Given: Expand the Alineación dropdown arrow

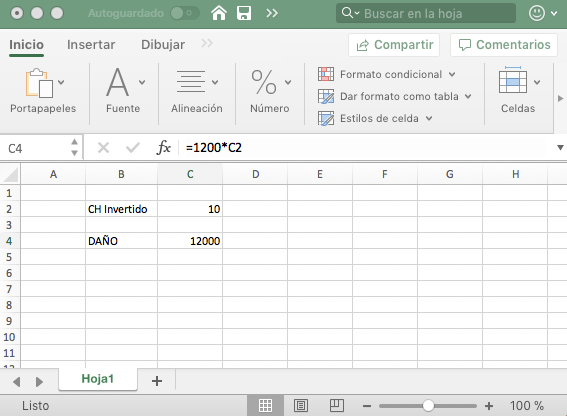Looking at the screenshot, I should 215,82.
